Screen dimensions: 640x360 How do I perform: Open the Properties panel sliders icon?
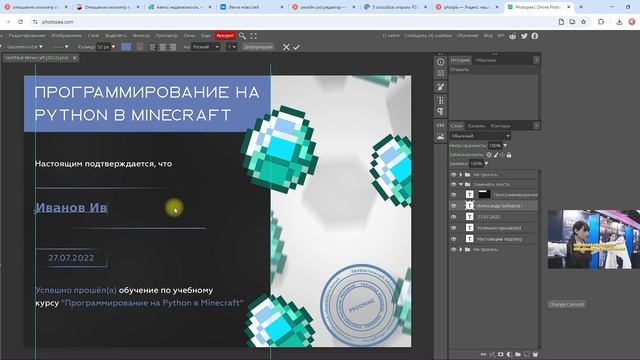[x=440, y=73]
